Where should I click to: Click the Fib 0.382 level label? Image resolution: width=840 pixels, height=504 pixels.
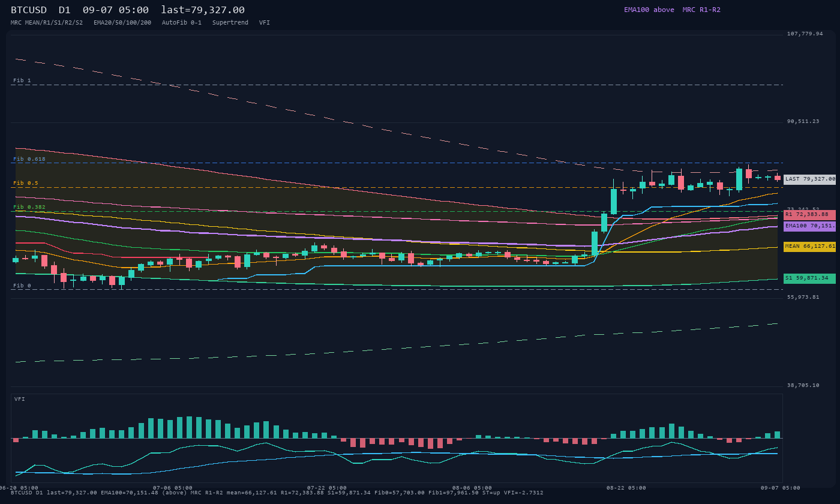(x=29, y=207)
